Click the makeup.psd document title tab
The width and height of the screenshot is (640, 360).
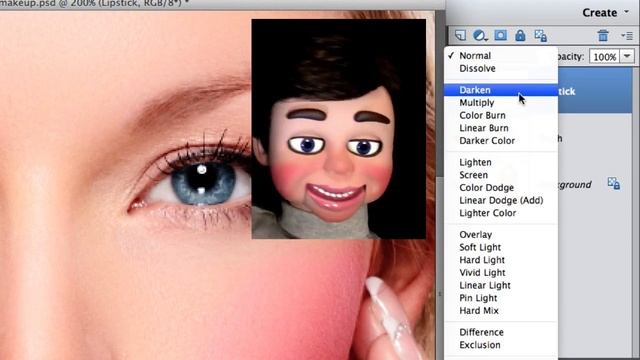(x=95, y=4)
